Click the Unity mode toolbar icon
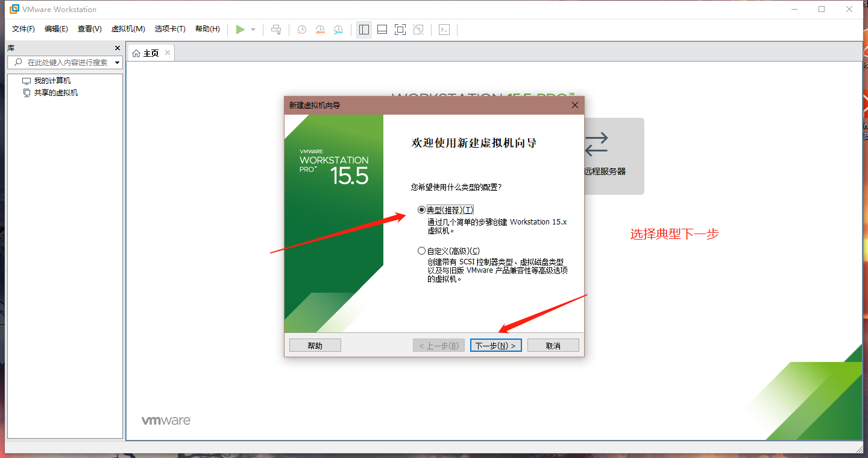This screenshot has height=458, width=868. 419,30
